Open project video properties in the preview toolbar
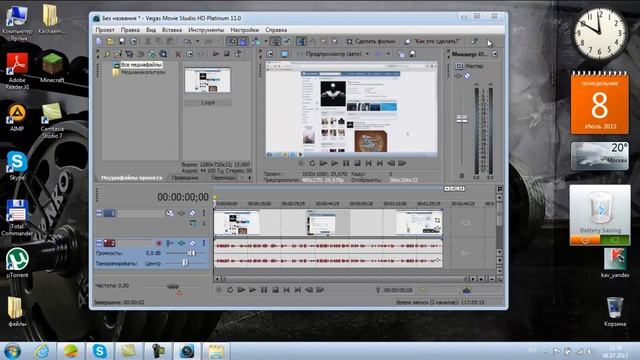Viewport: 640px width, 360px height. (270, 54)
